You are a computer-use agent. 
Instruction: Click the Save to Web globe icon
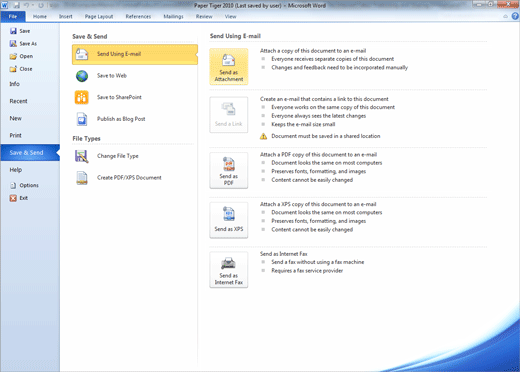tap(82, 76)
